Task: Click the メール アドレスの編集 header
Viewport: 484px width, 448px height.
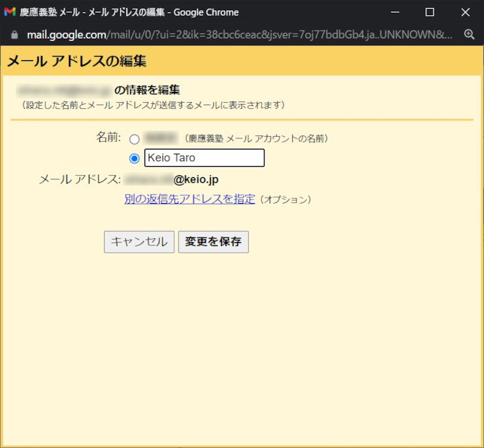Action: [x=77, y=61]
